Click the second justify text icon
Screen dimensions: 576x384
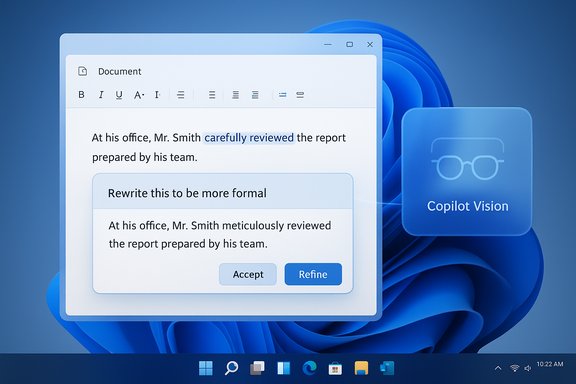tap(255, 94)
